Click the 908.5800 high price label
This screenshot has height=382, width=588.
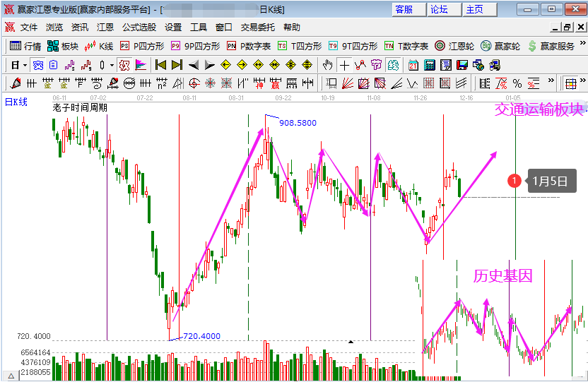tap(298, 123)
